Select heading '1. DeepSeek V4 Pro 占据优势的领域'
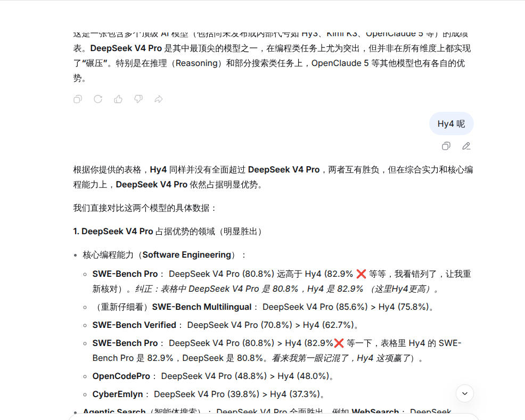The height and width of the screenshot is (420, 525). (167, 232)
